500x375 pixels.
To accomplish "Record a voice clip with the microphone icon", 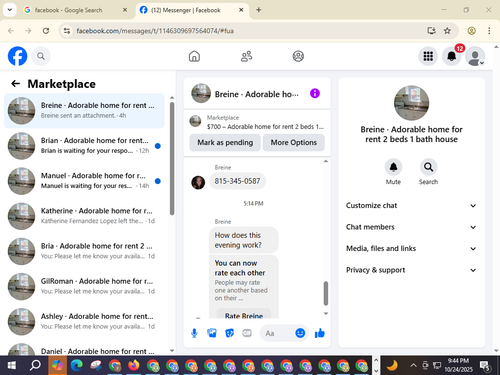I will pos(194,333).
